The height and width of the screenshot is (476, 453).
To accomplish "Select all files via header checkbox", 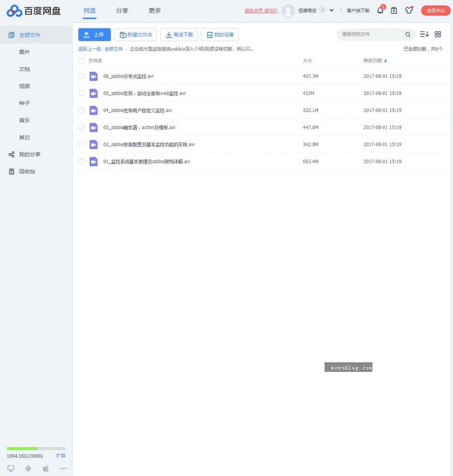I will coord(81,61).
